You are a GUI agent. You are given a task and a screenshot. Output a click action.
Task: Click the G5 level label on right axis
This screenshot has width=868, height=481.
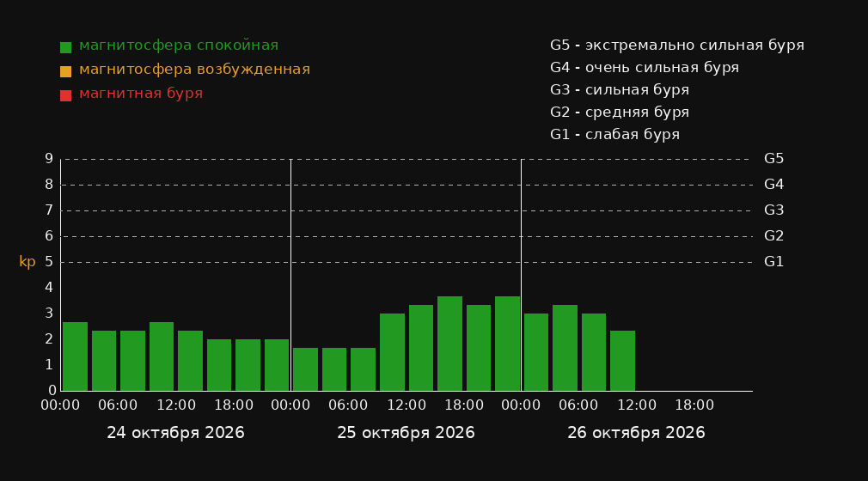pos(773,159)
